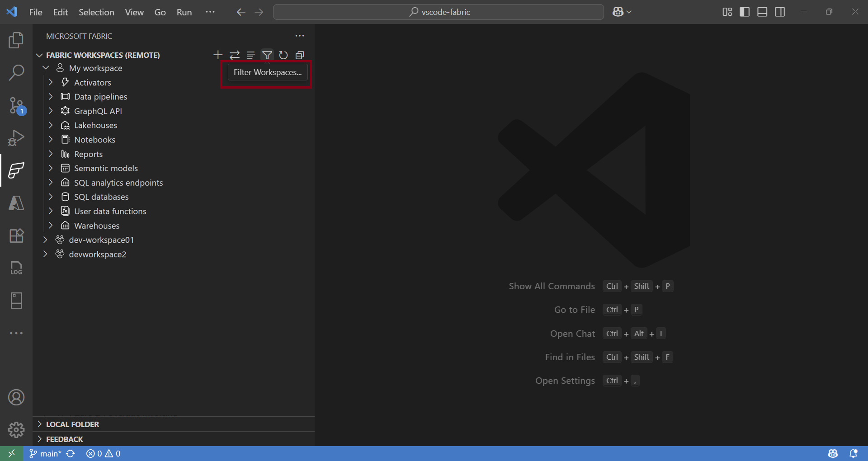Click the create workspace plus icon
Viewport: 868px width, 461px height.
[218, 55]
